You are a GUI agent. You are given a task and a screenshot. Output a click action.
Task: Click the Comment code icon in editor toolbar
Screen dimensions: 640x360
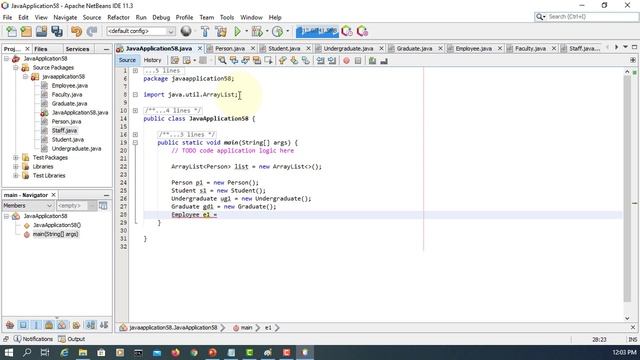click(372, 60)
